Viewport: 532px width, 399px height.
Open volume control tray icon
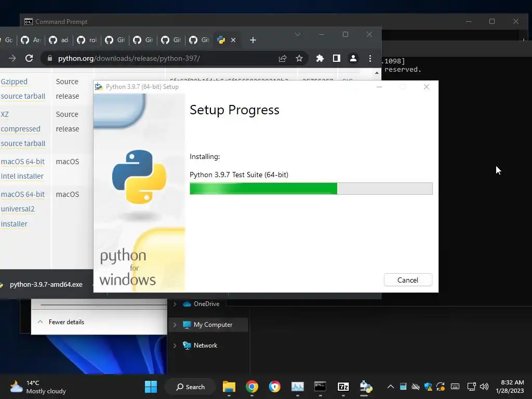(x=484, y=387)
